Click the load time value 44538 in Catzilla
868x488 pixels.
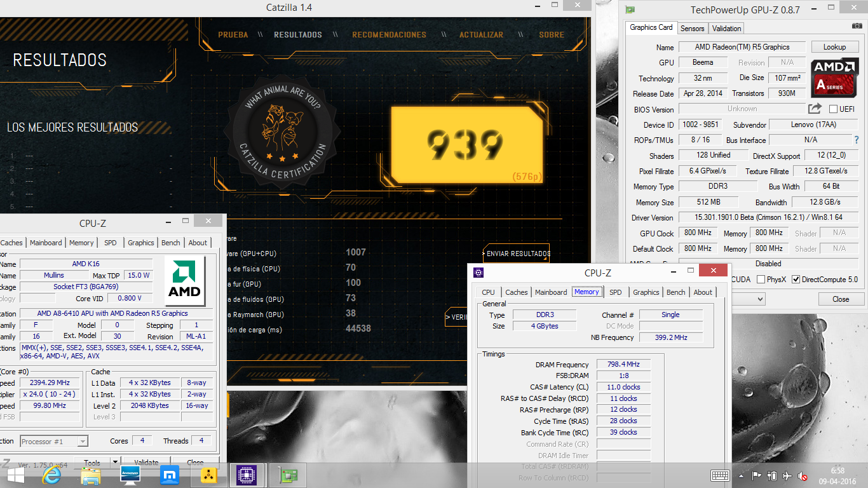pos(358,329)
